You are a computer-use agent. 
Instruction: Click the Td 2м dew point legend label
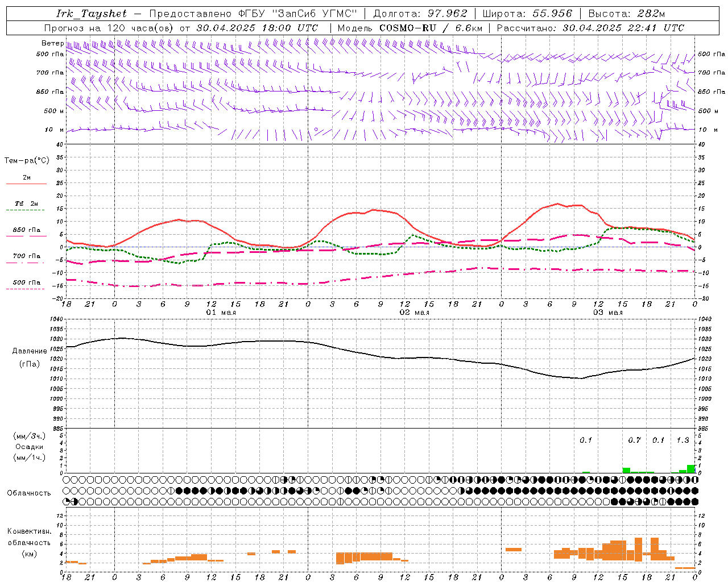(27, 203)
